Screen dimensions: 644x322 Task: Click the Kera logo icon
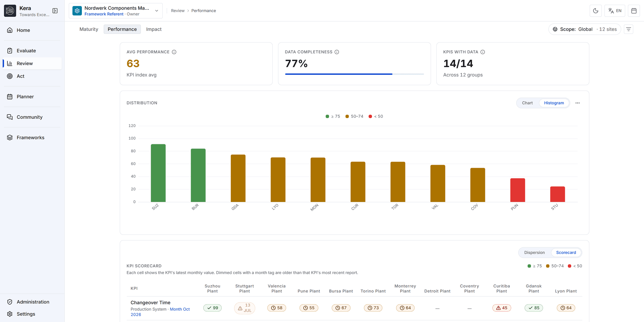click(x=10, y=11)
